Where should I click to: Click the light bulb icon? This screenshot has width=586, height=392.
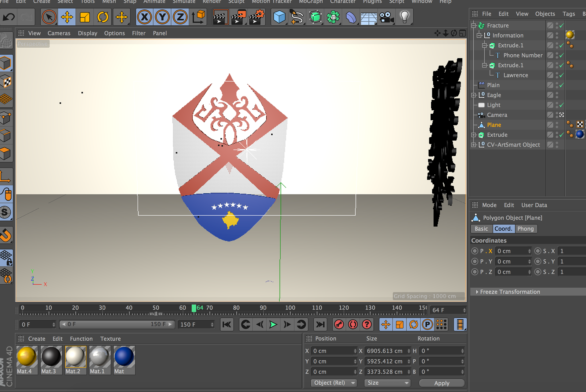pos(404,17)
